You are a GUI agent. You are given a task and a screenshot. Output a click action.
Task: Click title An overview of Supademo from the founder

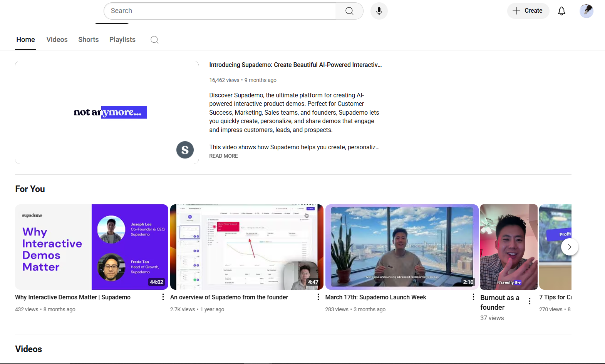click(x=229, y=297)
